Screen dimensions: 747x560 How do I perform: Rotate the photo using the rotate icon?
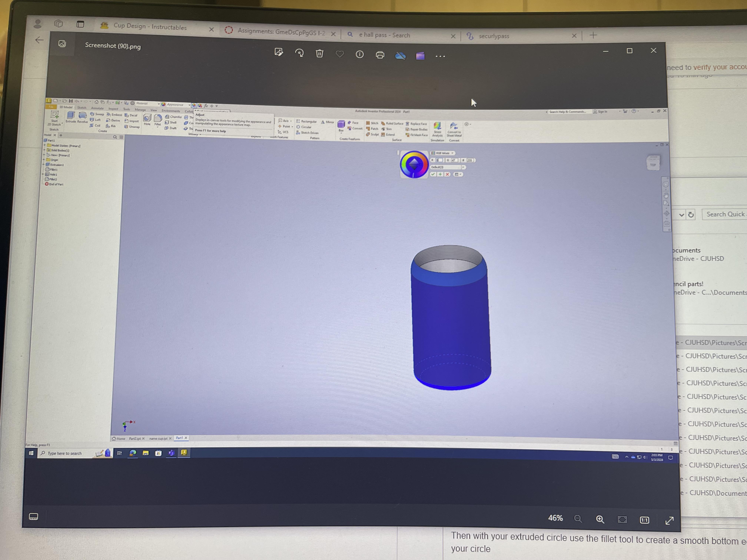pos(299,53)
